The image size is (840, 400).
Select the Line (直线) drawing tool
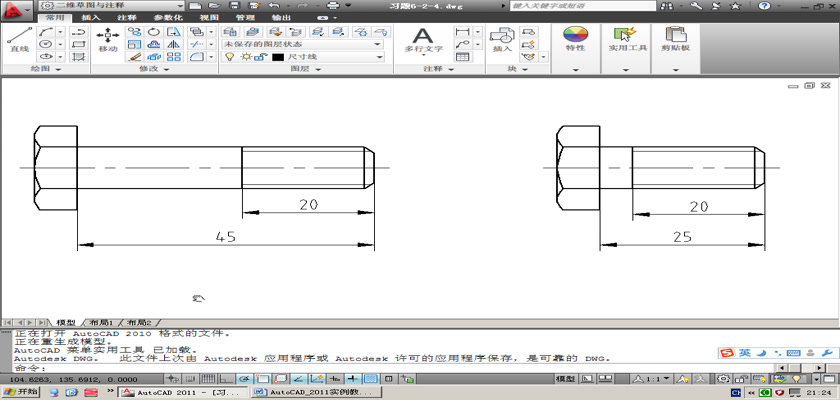(19, 38)
